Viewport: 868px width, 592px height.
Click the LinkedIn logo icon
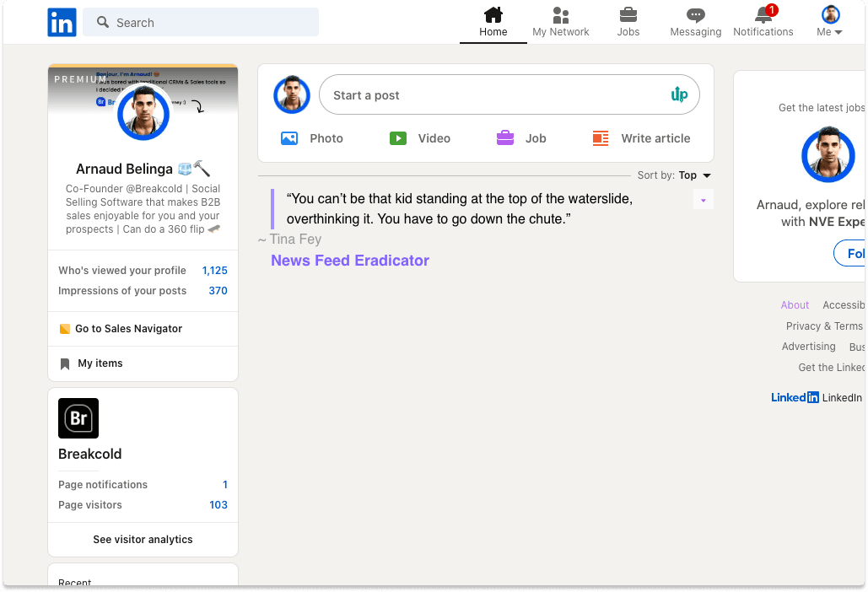(x=62, y=22)
